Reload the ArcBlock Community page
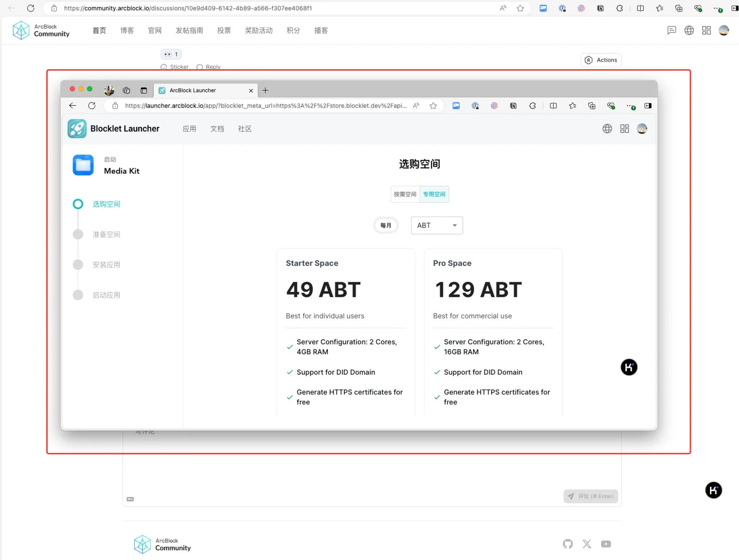 [31, 8]
